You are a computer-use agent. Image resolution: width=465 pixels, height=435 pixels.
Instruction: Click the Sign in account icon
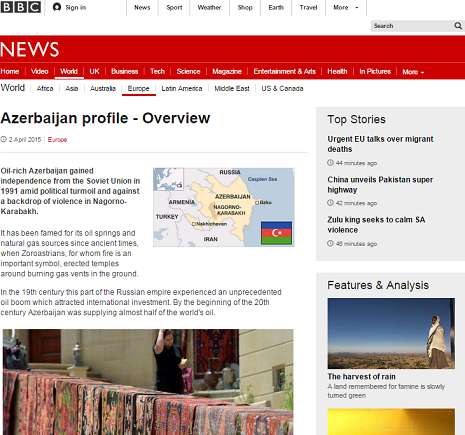(x=57, y=7)
